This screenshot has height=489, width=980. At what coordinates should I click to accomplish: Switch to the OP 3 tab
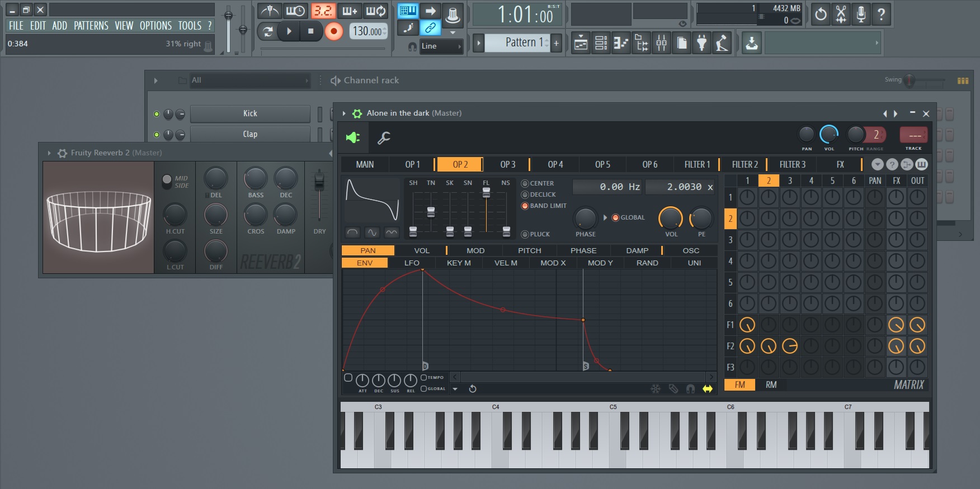pyautogui.click(x=507, y=164)
